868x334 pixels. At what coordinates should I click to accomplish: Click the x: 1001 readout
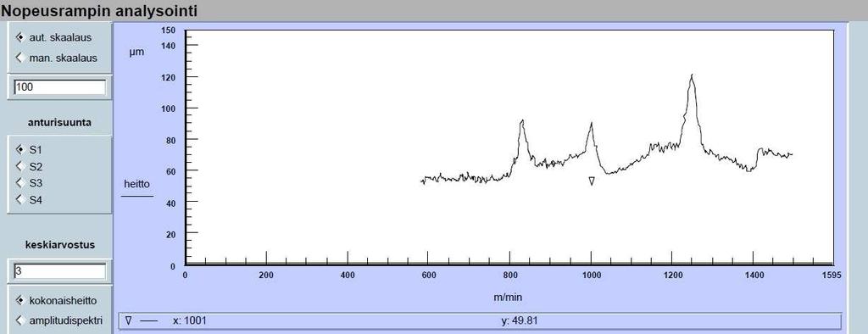click(x=190, y=320)
